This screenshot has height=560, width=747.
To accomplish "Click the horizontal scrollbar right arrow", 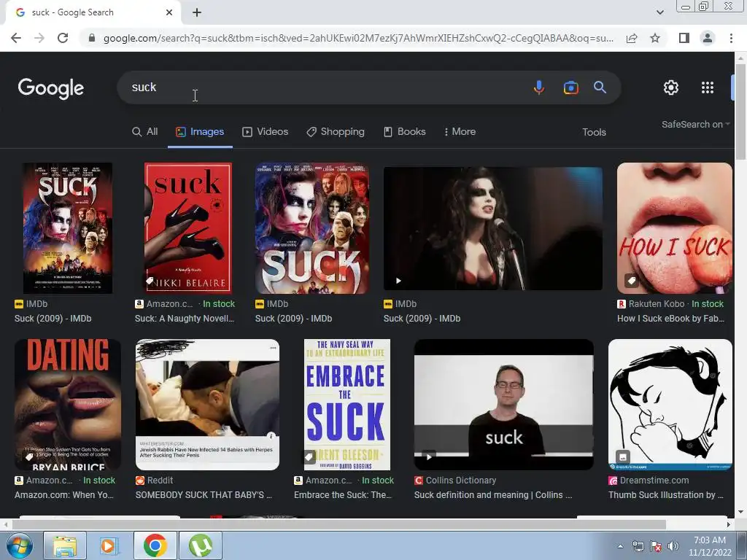I will tap(729, 525).
